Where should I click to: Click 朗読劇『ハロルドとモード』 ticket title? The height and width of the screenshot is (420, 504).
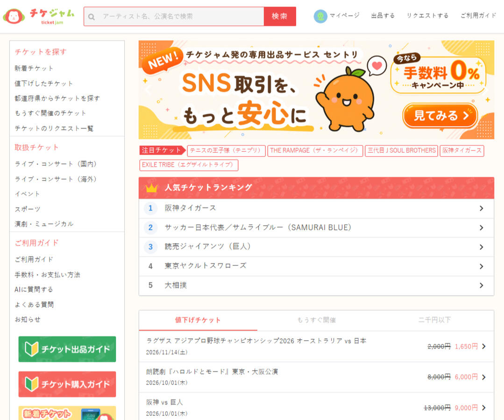point(212,372)
